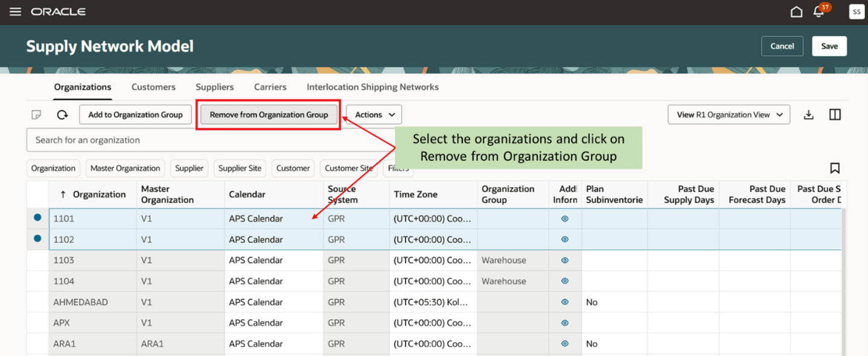Show additional information for organization 1103
The image size is (868, 356).
[x=564, y=259]
